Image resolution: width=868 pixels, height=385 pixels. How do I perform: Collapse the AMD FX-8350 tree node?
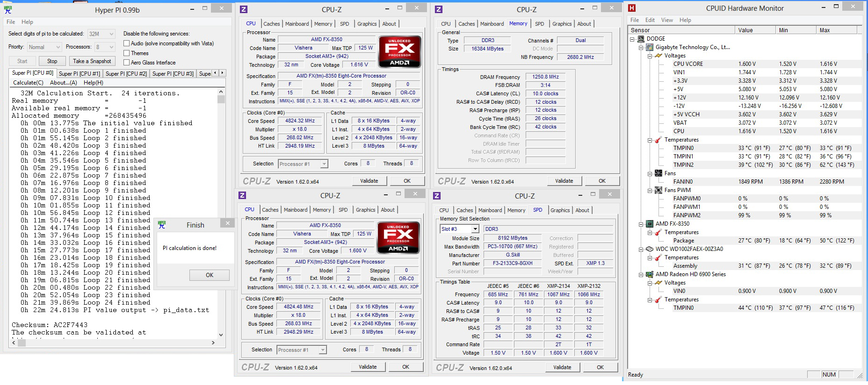click(641, 224)
